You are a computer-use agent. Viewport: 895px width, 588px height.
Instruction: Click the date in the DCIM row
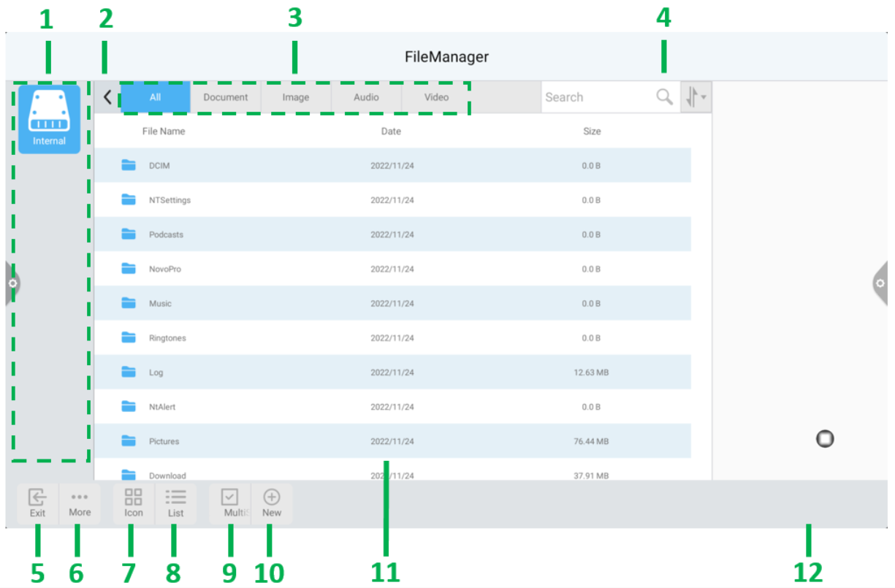392,166
